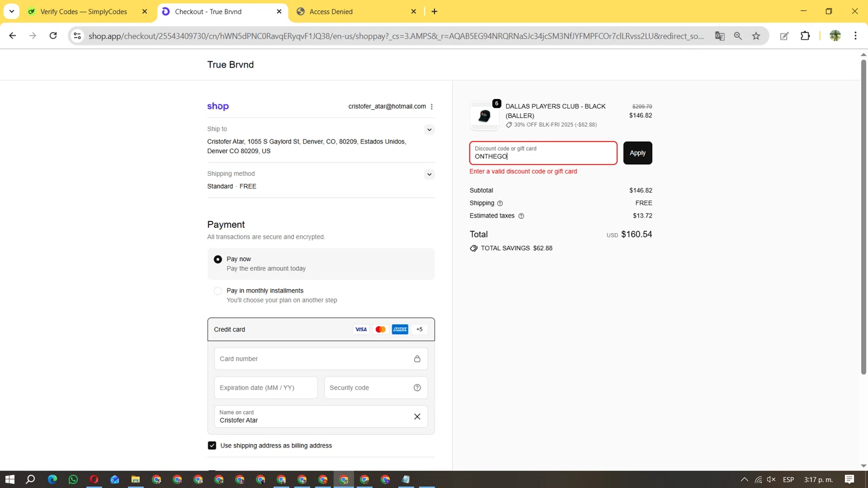868x488 pixels.
Task: Expand the Ship to address section
Action: coord(429,130)
